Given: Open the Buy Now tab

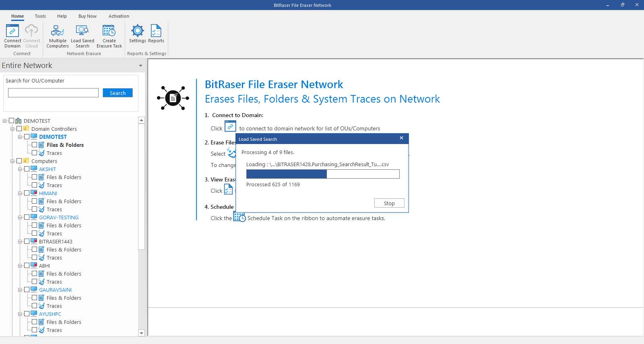Looking at the screenshot, I should tap(87, 16).
